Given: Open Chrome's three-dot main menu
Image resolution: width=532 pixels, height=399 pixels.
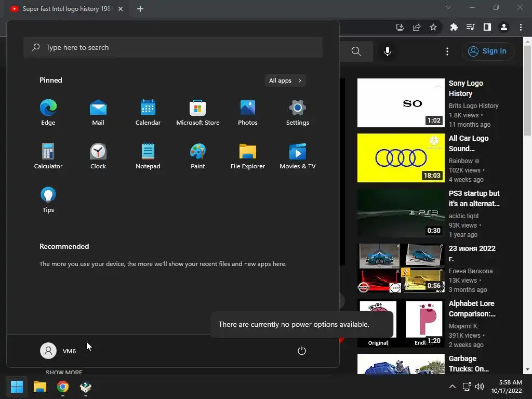Looking at the screenshot, I should [x=521, y=27].
